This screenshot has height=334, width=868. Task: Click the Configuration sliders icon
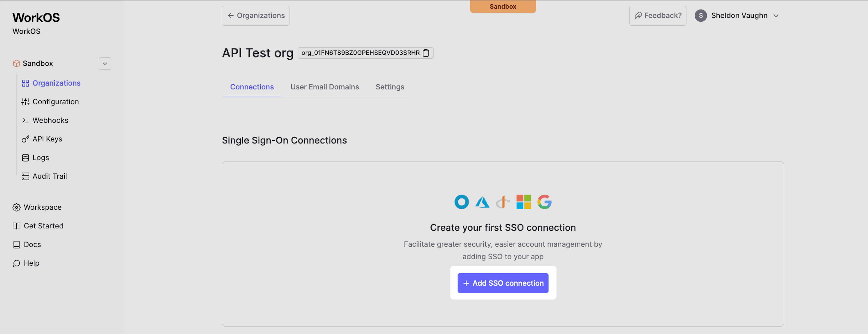click(25, 102)
